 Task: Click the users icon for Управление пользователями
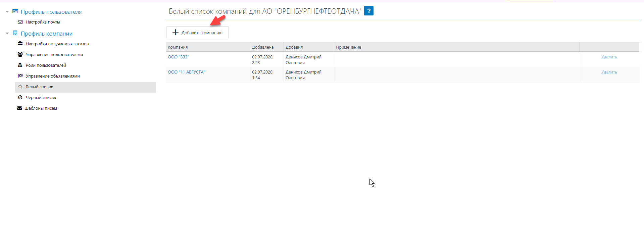click(x=20, y=54)
